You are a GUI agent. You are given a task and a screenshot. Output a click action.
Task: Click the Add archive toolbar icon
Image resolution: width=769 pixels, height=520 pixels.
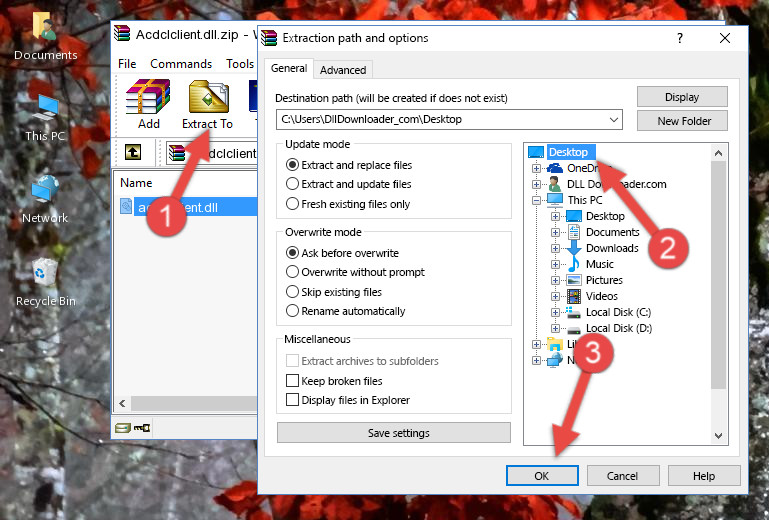pyautogui.click(x=148, y=96)
